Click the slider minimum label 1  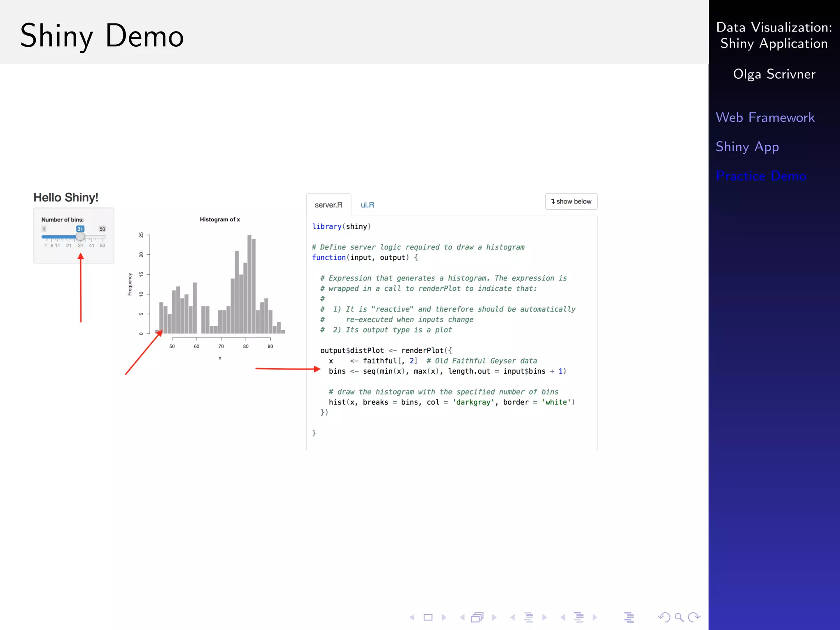point(44,229)
